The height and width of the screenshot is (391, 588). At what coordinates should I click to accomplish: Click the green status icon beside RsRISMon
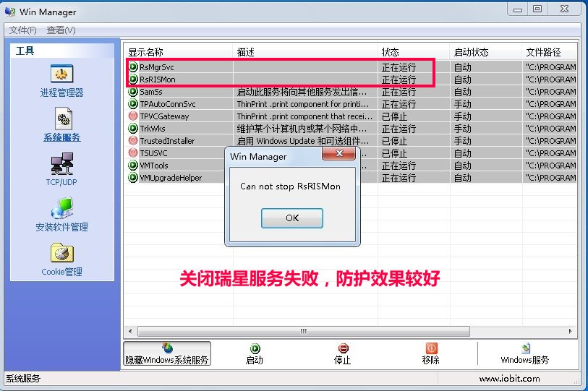pyautogui.click(x=133, y=80)
